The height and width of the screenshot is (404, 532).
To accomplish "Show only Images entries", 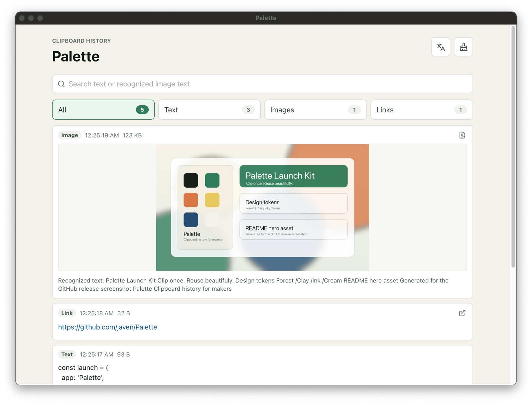I will point(316,110).
